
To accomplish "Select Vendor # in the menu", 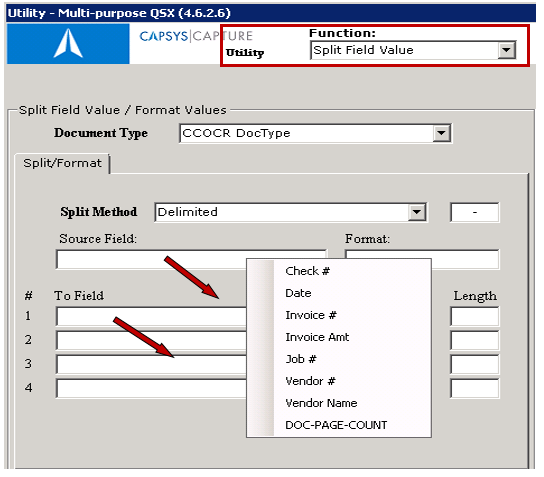I will click(310, 381).
